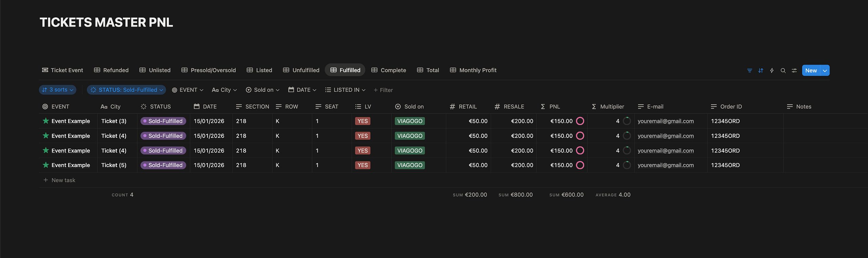Click + New task row
The image size is (868, 258).
pyautogui.click(x=59, y=180)
